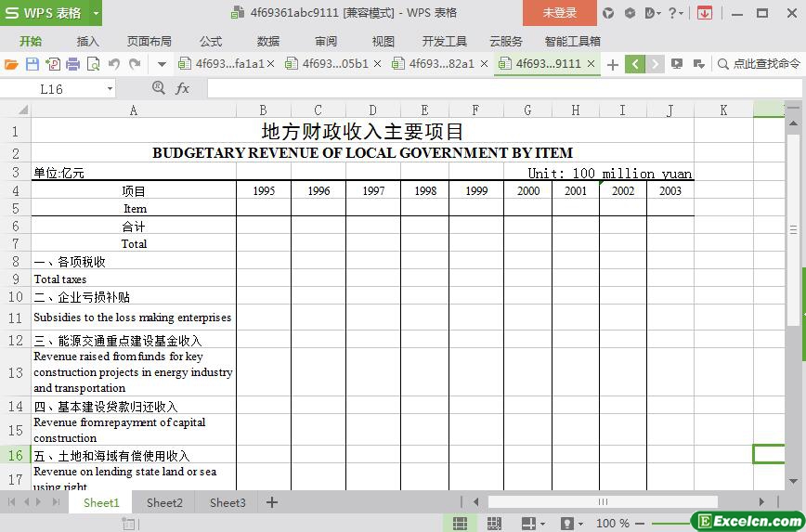
Task: Click the skin icon in the title bar
Action: click(608, 13)
